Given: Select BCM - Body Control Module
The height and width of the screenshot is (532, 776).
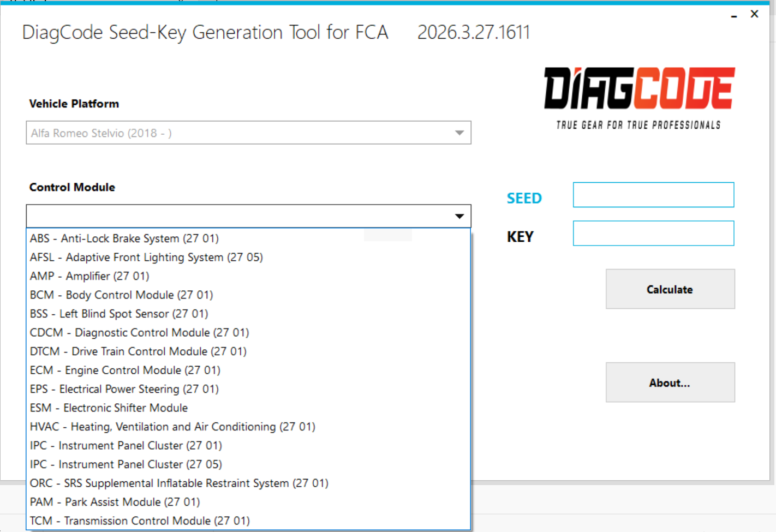Looking at the screenshot, I should 121,295.
